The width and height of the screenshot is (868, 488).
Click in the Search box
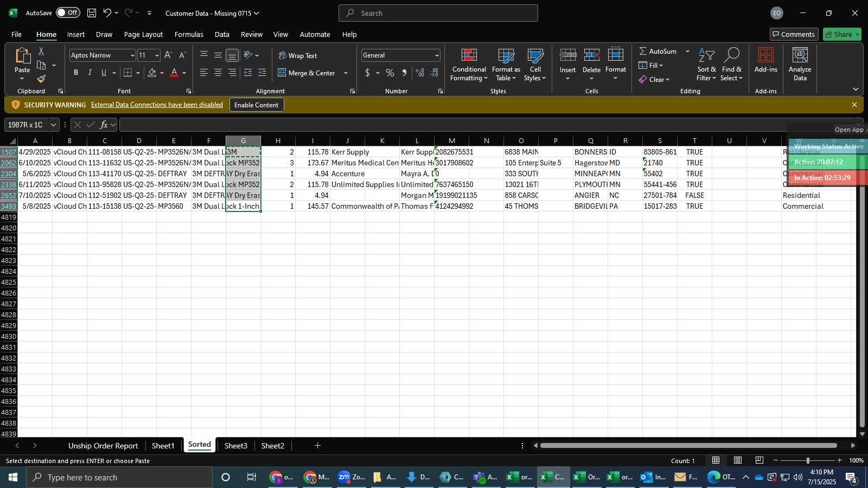pos(438,13)
